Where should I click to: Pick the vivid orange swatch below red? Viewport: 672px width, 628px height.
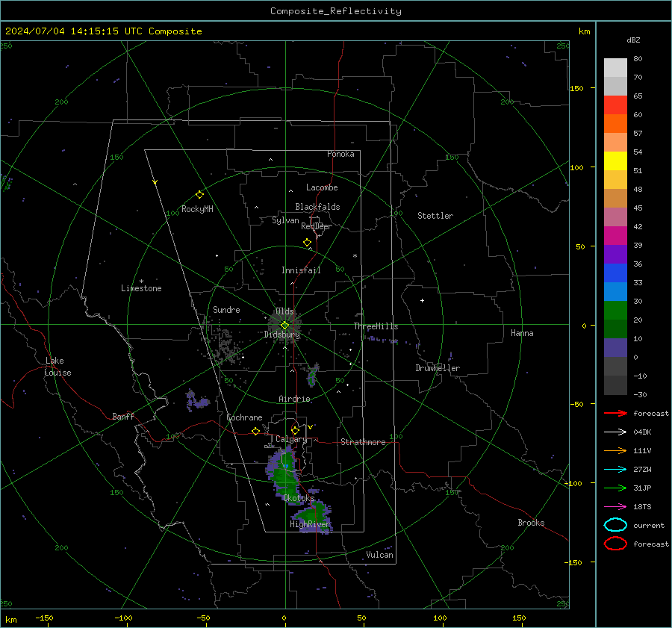click(615, 123)
